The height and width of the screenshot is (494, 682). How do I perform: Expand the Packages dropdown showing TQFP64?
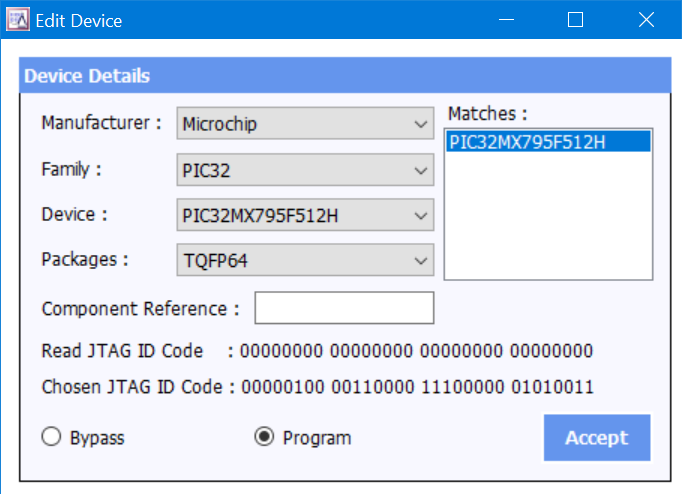[x=305, y=261]
